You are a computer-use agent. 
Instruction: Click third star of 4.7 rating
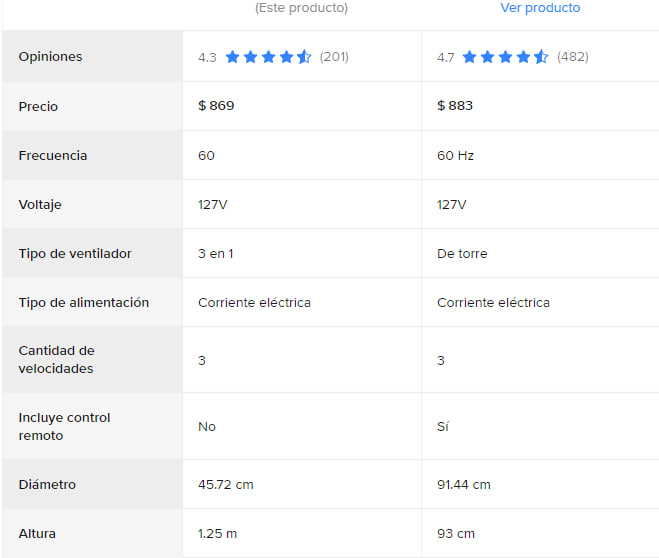[505, 56]
